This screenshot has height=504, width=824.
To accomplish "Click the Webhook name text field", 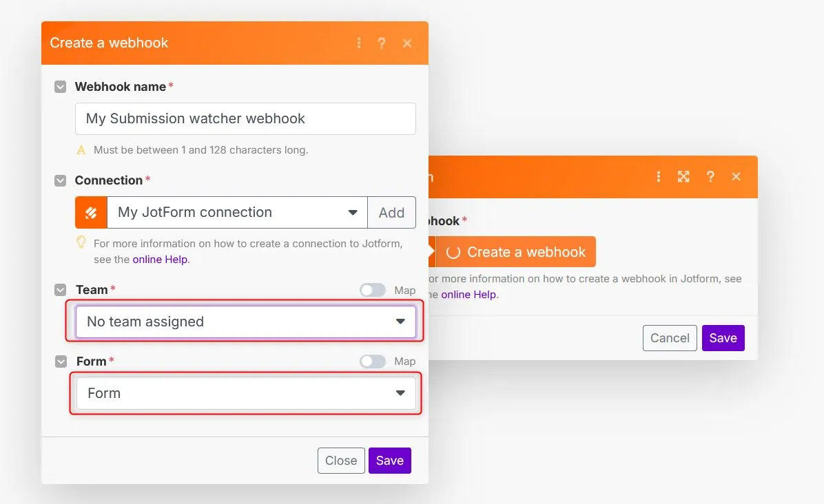I will [x=245, y=118].
